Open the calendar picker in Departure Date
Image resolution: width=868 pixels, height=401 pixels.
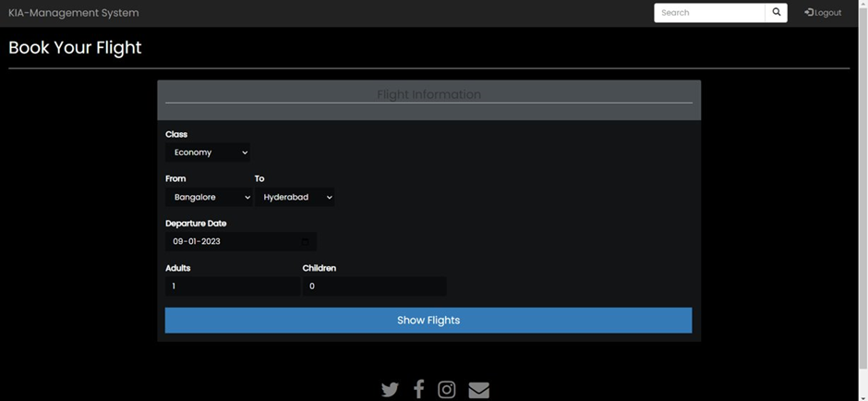305,242
